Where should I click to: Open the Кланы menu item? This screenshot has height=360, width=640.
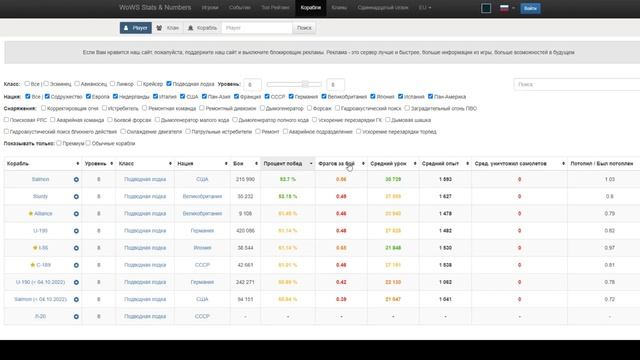coord(339,7)
